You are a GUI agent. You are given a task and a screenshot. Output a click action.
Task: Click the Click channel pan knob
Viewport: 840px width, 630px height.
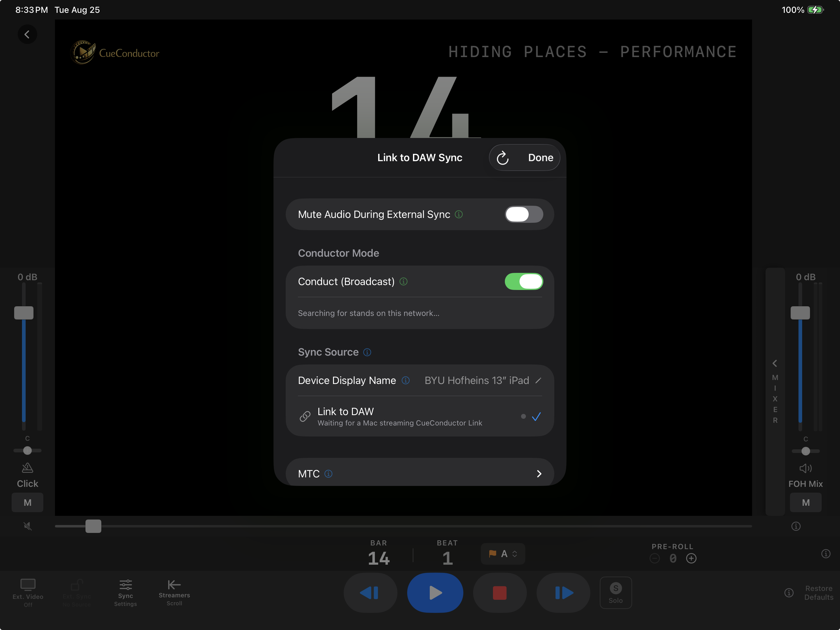click(27, 451)
